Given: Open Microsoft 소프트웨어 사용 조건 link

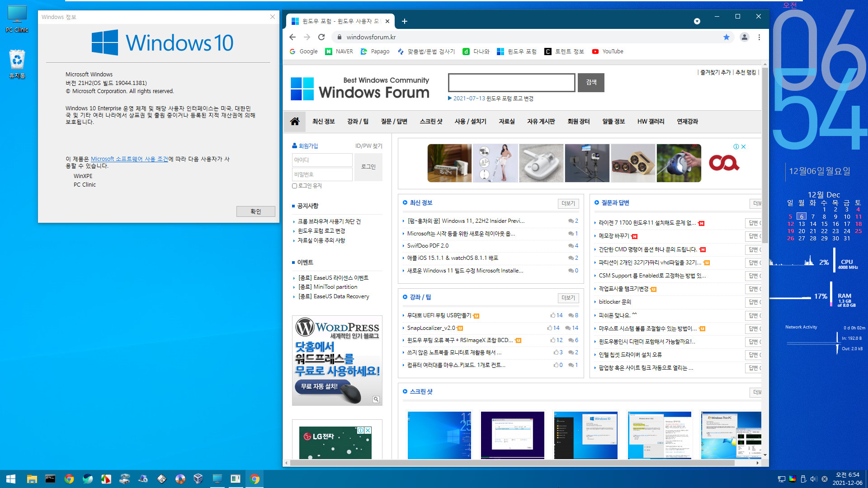Looking at the screenshot, I should [x=129, y=159].
